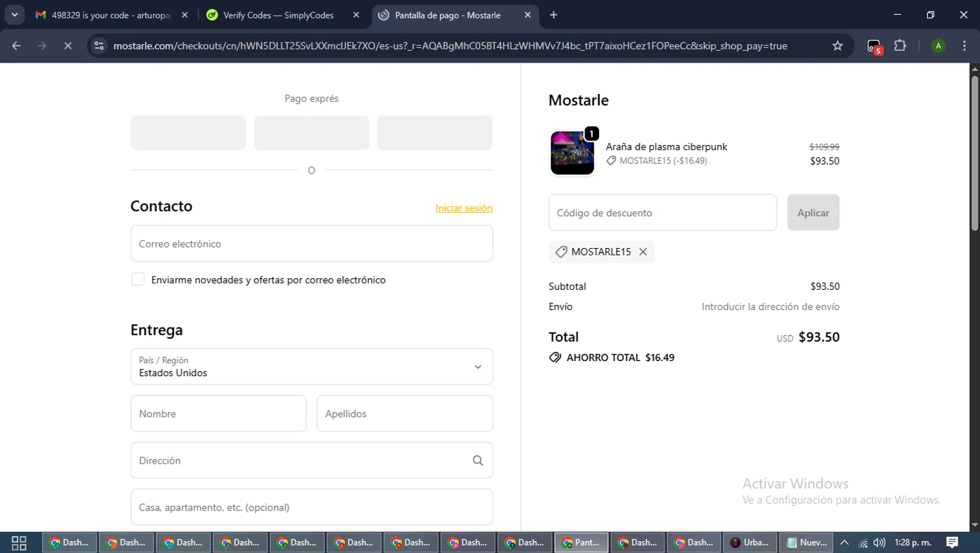Open the taskbar clock 1:28 p. m.

913,543
